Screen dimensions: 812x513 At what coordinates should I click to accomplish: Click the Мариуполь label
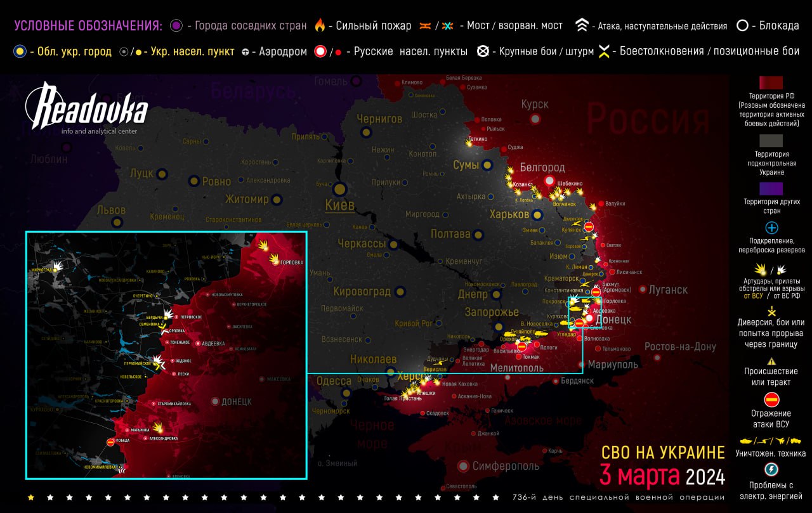pyautogui.click(x=612, y=365)
